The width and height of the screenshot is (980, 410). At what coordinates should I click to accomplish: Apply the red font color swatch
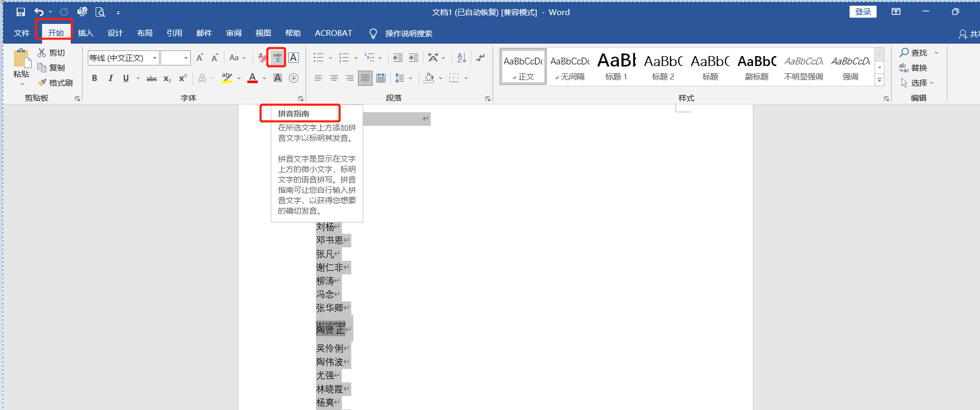[x=253, y=78]
